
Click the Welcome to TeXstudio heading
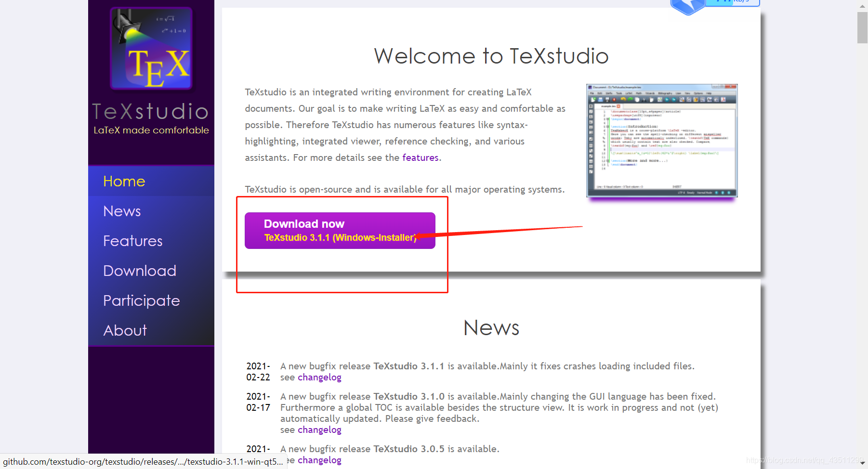pyautogui.click(x=491, y=56)
